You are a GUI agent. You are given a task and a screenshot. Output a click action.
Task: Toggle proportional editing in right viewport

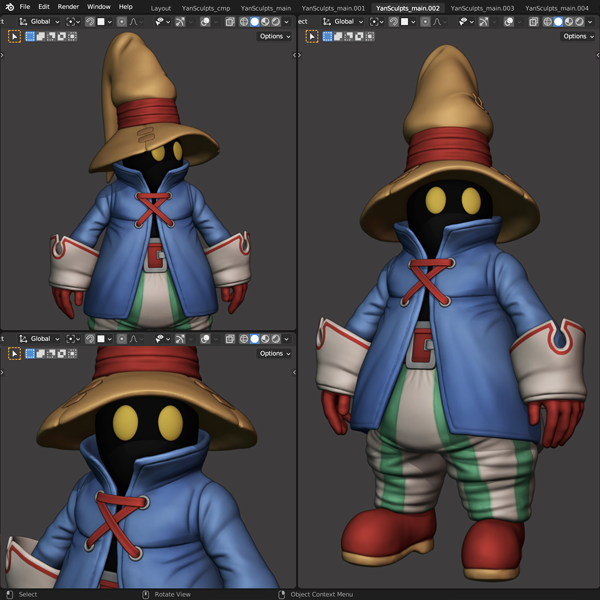pos(425,22)
